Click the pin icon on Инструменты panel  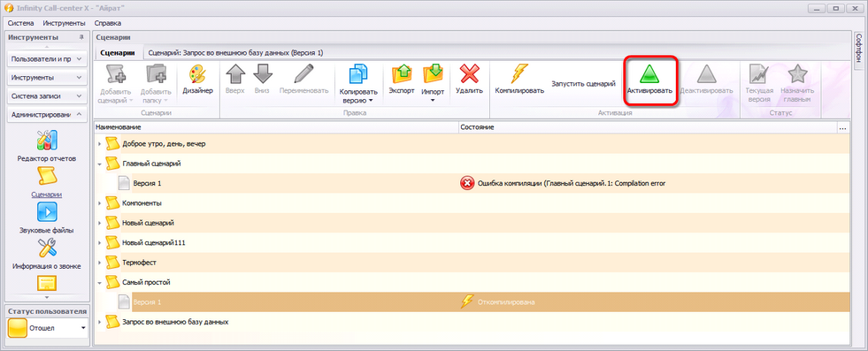click(81, 37)
